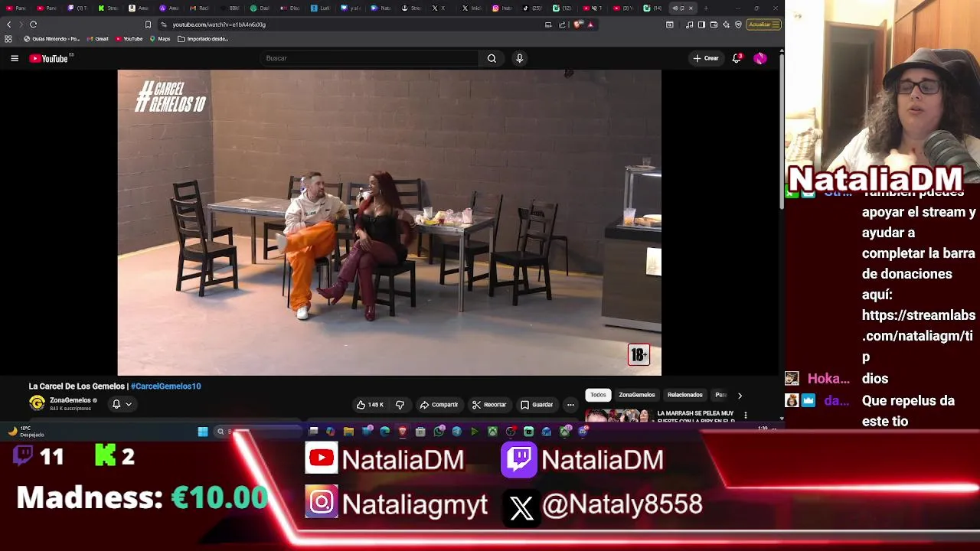Like the video with 145 K likes
Viewport: 980px width, 551px height.
pyautogui.click(x=370, y=405)
